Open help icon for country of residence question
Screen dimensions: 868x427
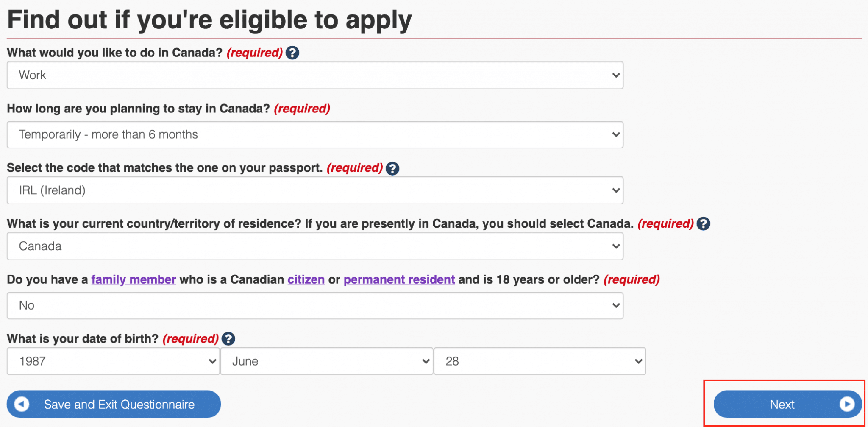703,224
